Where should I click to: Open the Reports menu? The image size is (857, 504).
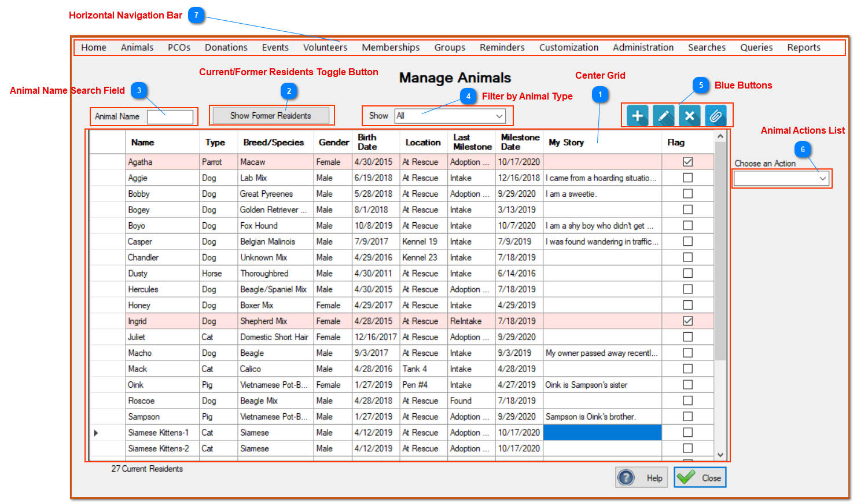tap(804, 47)
